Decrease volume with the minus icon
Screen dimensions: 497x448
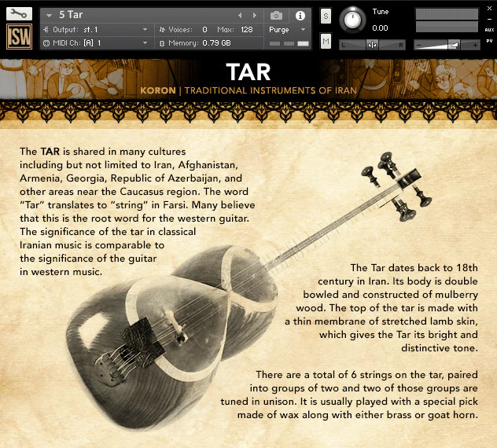point(418,46)
